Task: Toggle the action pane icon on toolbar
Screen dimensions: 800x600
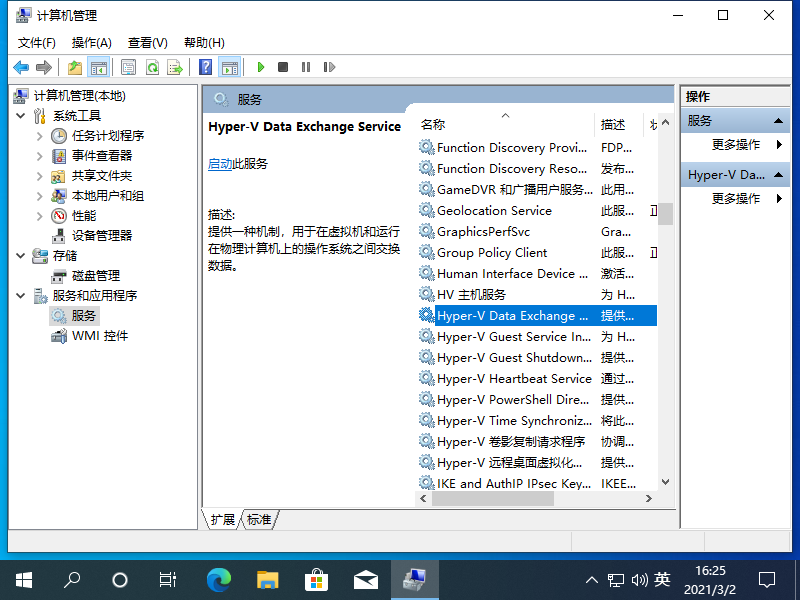Action: 228,67
